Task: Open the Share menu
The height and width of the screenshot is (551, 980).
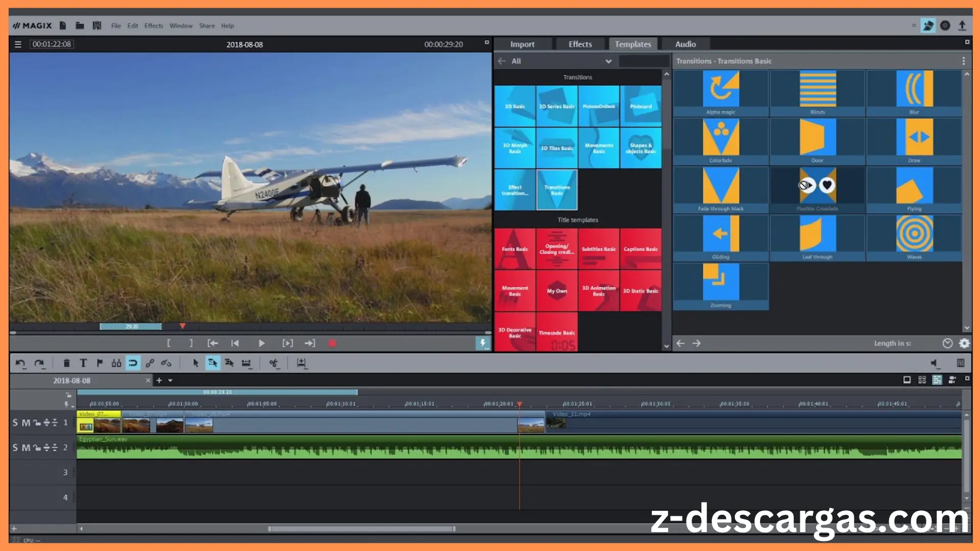Action: [x=207, y=26]
